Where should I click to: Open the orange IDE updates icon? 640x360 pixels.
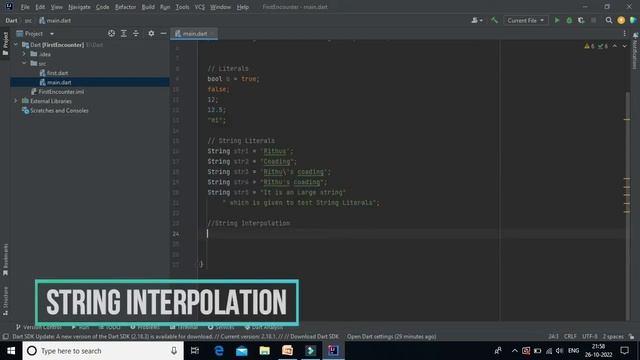coord(621,20)
